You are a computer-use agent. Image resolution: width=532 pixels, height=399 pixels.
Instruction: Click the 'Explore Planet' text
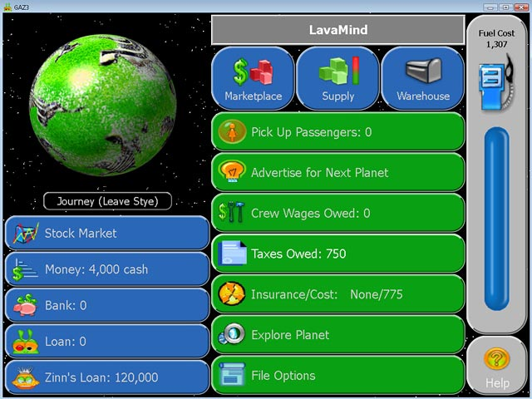(x=290, y=335)
